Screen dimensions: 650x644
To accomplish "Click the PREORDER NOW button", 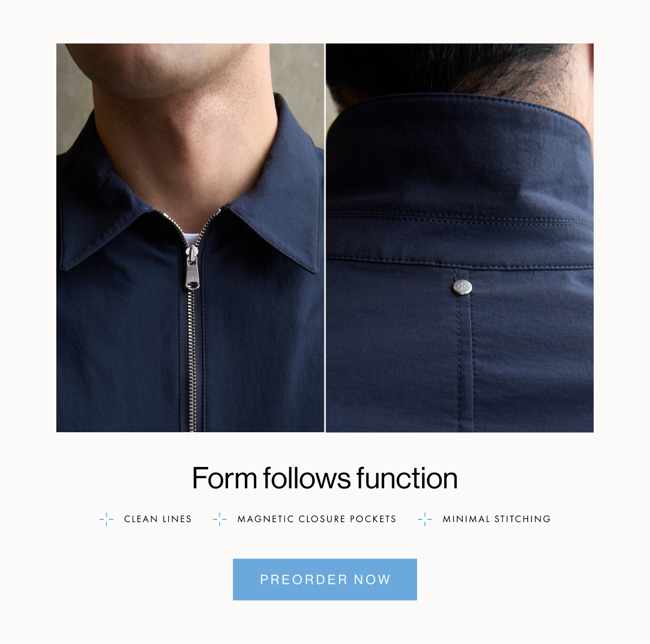I will (325, 579).
